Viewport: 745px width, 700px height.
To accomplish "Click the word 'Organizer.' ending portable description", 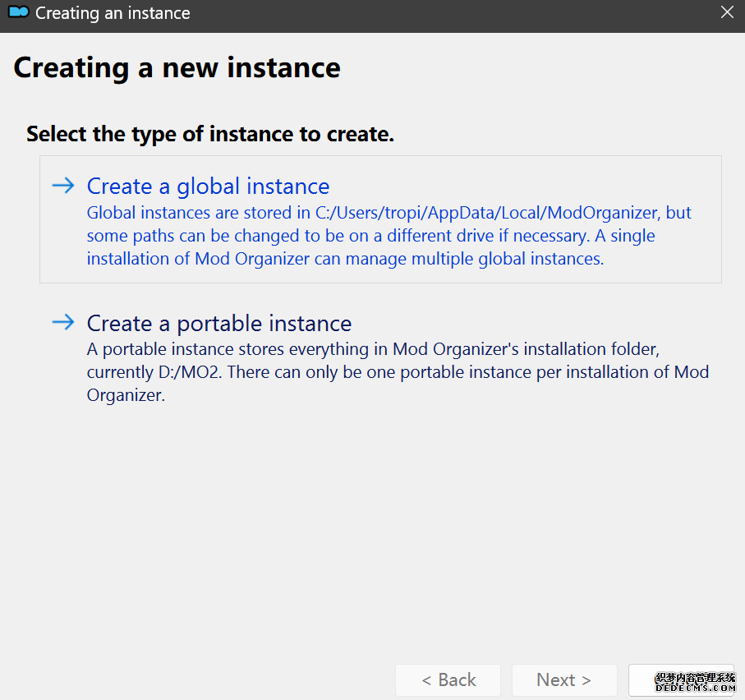I will pos(126,395).
